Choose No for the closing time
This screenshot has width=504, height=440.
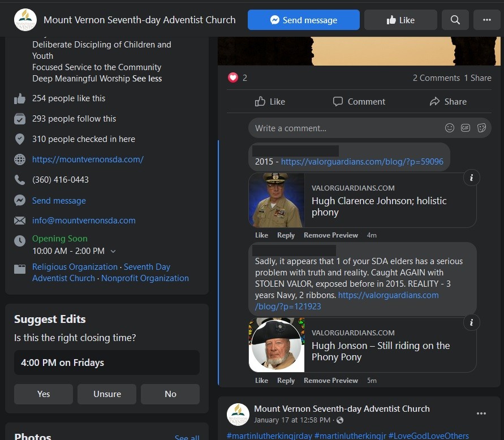pos(170,394)
